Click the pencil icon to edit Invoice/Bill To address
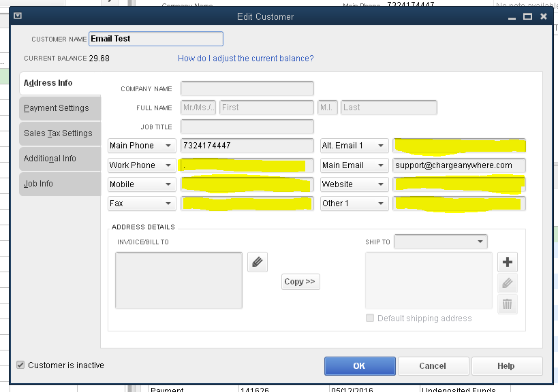 point(258,262)
